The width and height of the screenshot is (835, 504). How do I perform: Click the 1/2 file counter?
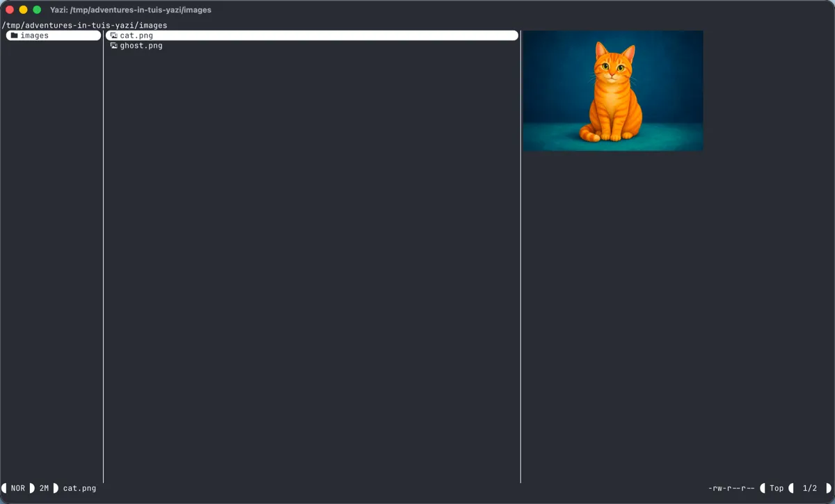click(x=810, y=489)
